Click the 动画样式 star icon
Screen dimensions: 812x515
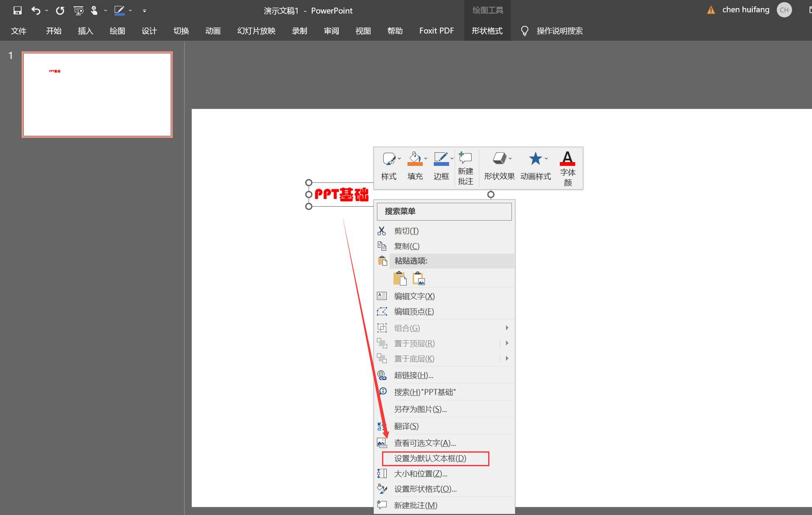[x=535, y=159]
